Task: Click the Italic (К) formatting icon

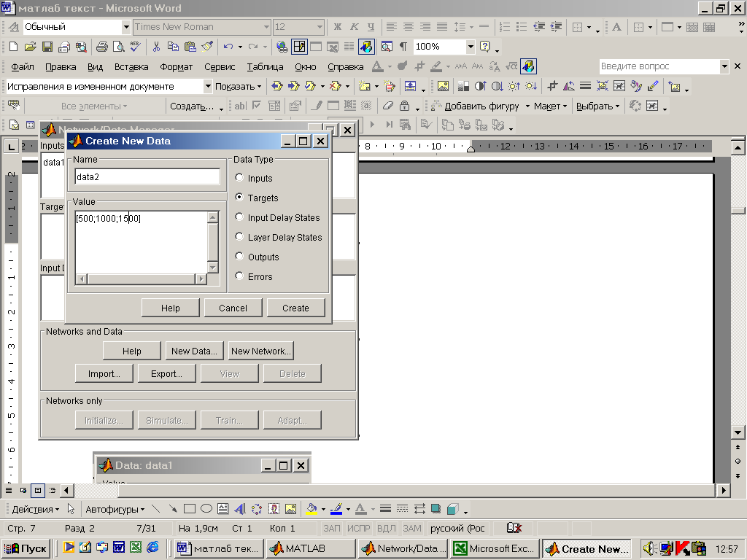Action: 354,27
